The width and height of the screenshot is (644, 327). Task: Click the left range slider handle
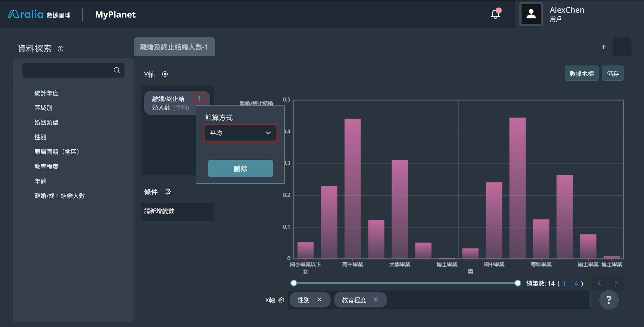tap(294, 283)
